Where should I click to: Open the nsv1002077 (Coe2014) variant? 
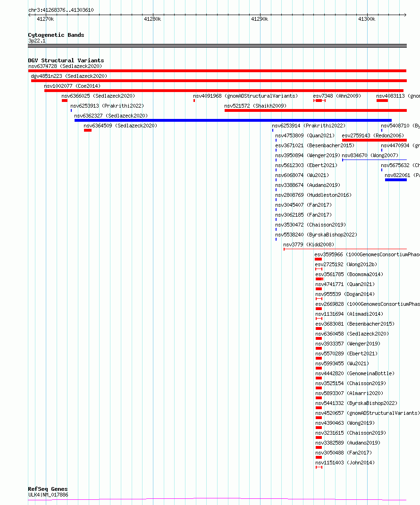click(73, 86)
